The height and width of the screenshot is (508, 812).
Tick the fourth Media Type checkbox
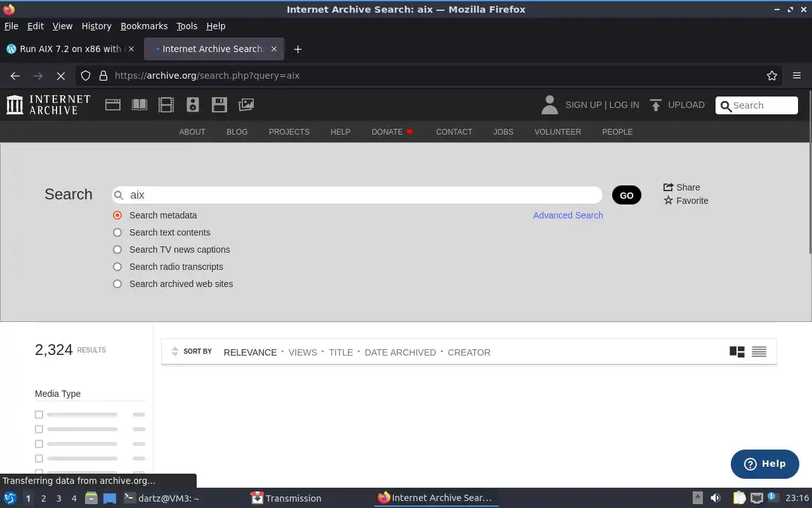[x=39, y=458]
